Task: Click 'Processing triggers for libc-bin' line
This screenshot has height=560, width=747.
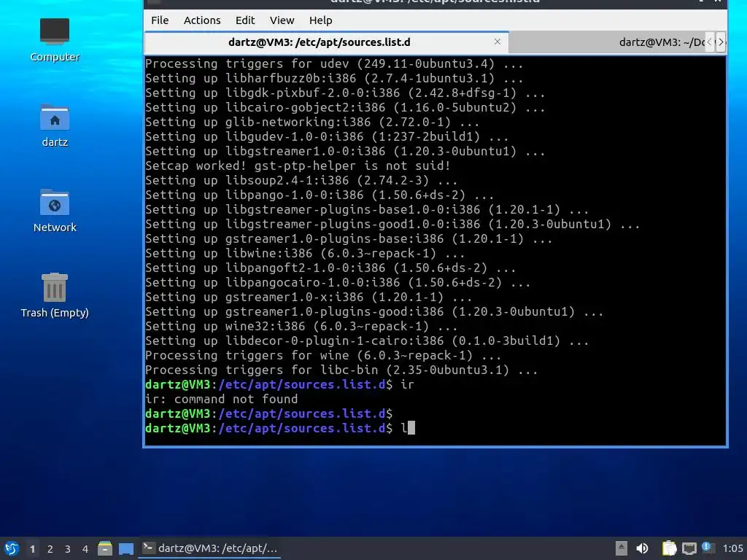Action: (x=341, y=370)
